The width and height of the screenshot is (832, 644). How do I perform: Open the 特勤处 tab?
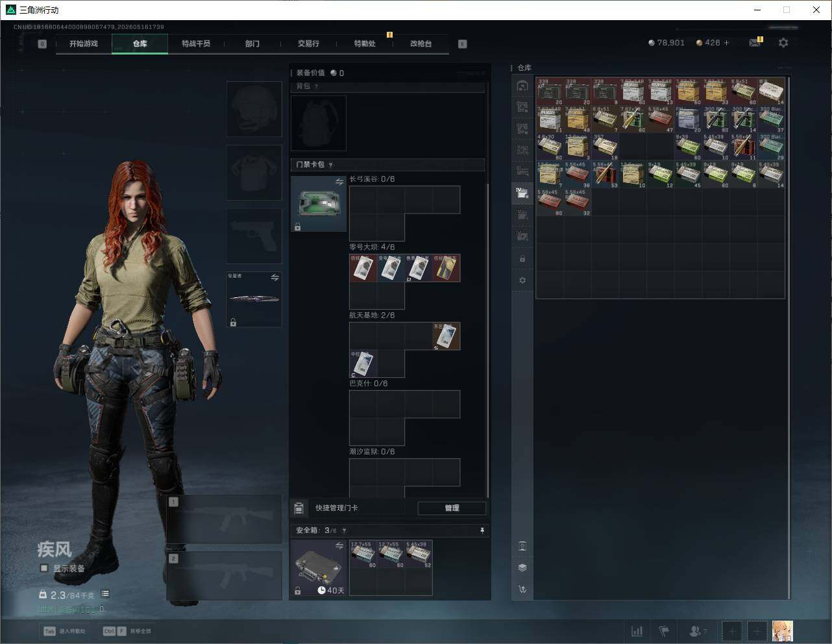[x=365, y=43]
